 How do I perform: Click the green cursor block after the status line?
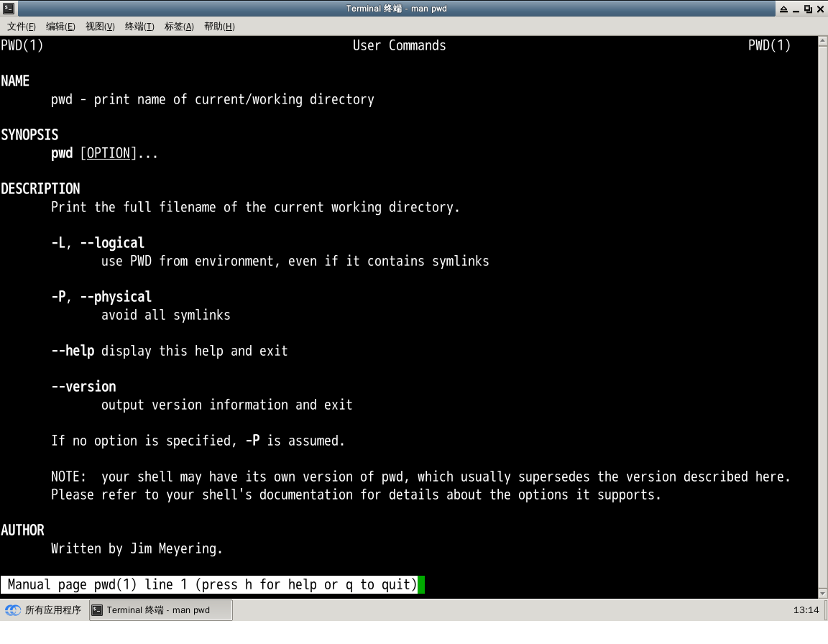421,584
